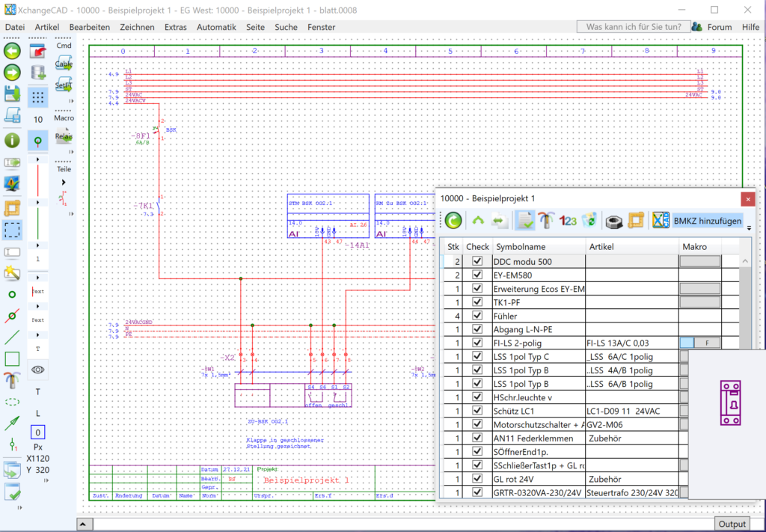
Task: Open the Automatik menu
Action: 216,27
